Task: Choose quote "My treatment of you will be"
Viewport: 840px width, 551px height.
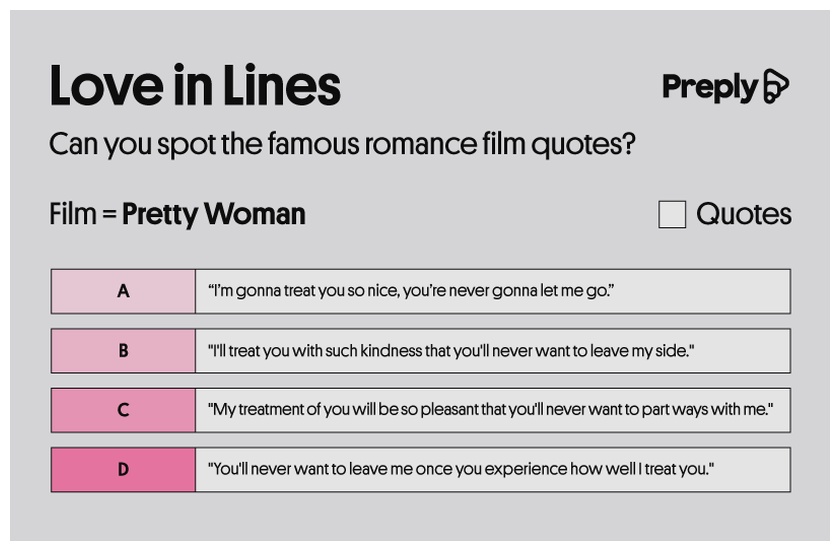Action: pyautogui.click(x=493, y=410)
